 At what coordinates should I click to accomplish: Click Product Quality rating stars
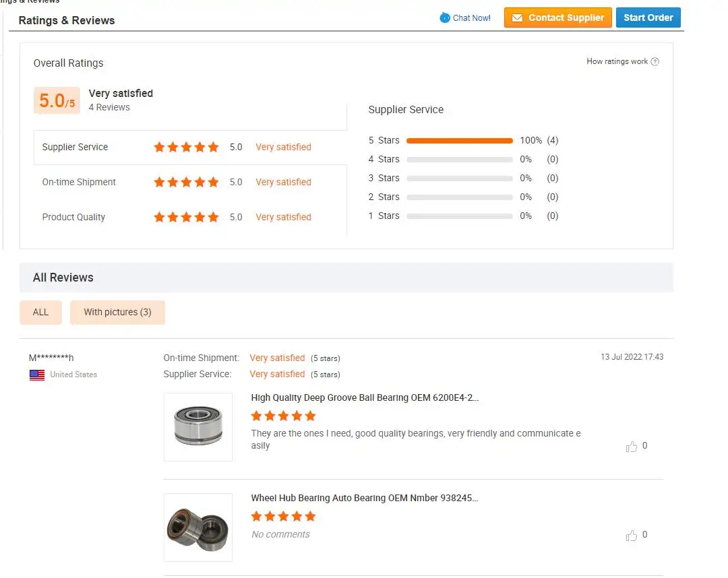click(x=186, y=217)
